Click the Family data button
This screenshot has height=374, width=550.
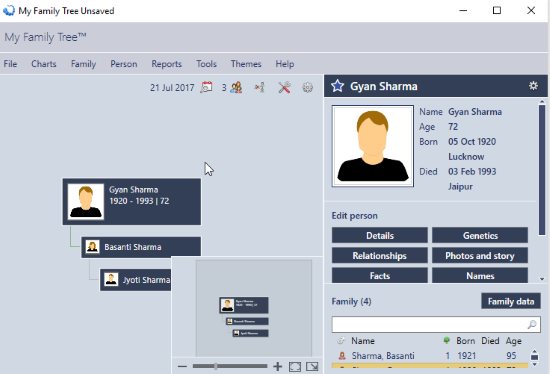click(x=511, y=301)
